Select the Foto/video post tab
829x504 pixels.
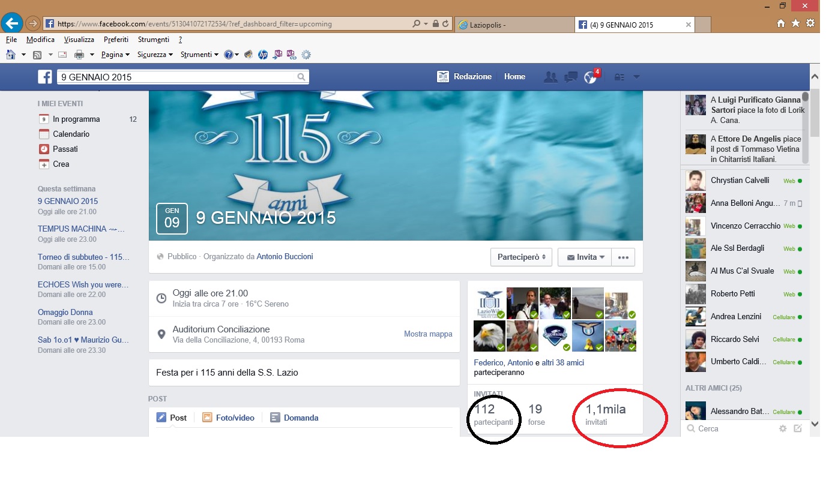click(x=228, y=418)
